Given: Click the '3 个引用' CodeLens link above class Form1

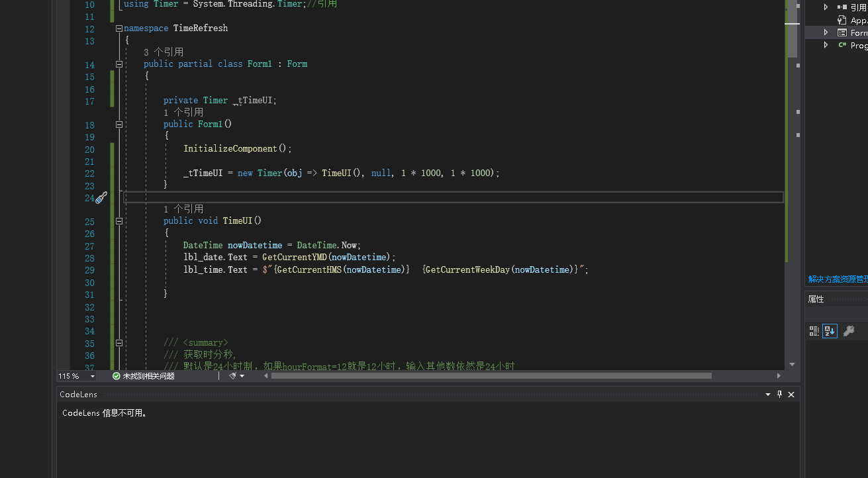Looking at the screenshot, I should pos(164,52).
